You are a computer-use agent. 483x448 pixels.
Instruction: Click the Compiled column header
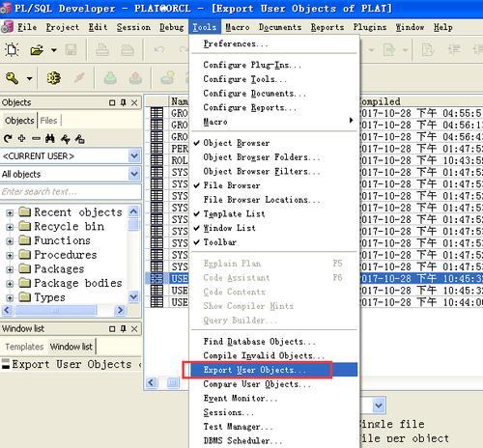pos(421,101)
